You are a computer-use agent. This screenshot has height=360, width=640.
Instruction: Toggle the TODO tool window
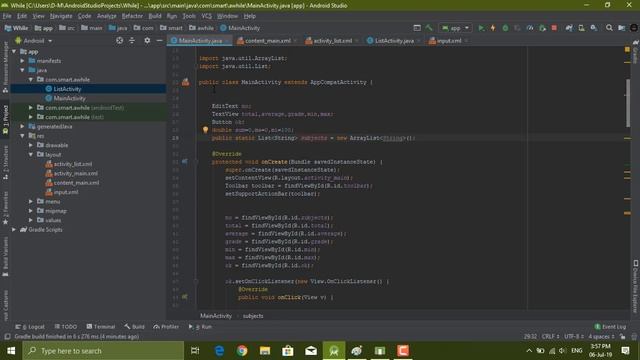point(65,327)
